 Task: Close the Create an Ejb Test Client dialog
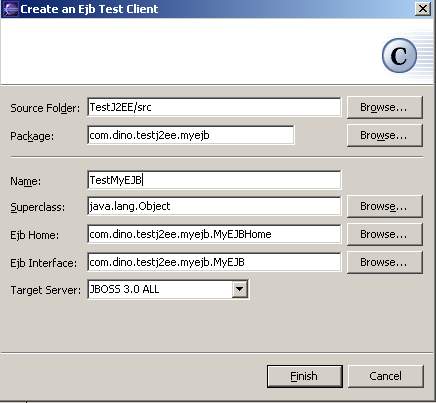pos(423,9)
